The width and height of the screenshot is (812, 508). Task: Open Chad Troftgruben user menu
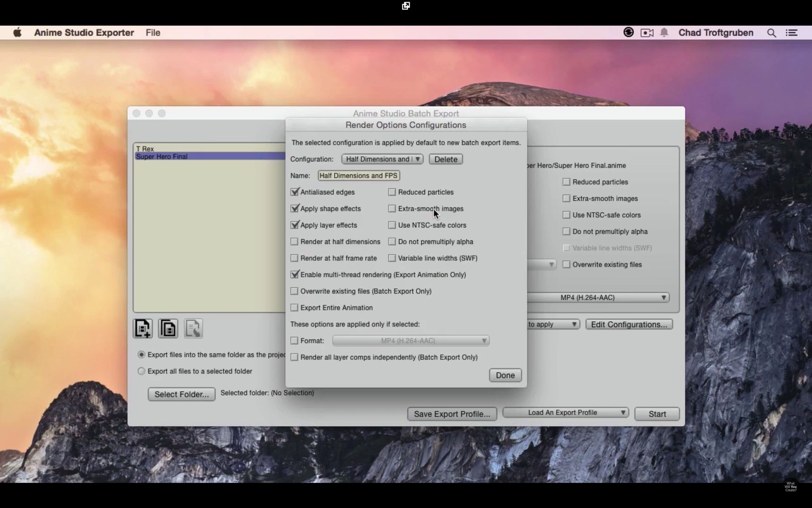pyautogui.click(x=716, y=33)
